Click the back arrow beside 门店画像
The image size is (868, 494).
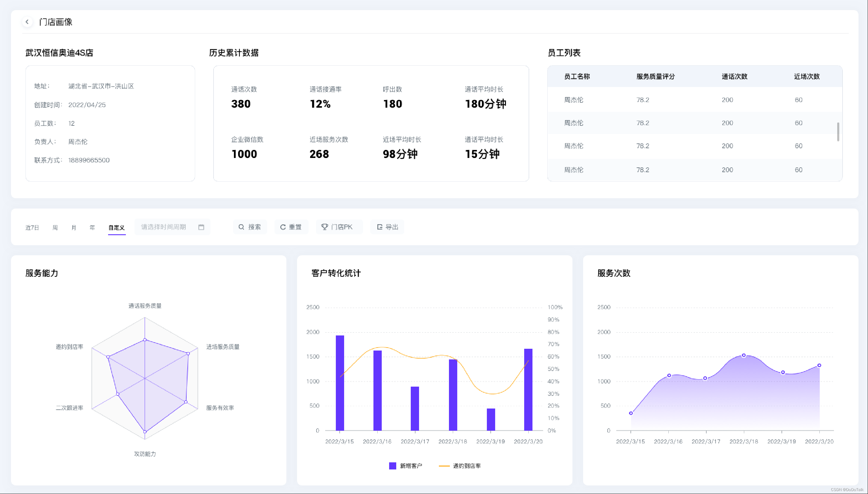point(27,22)
